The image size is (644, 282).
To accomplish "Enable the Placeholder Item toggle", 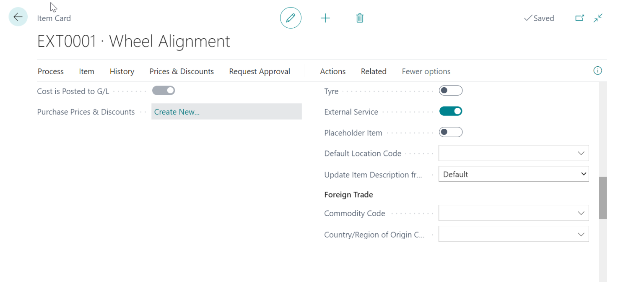I will pos(450,132).
